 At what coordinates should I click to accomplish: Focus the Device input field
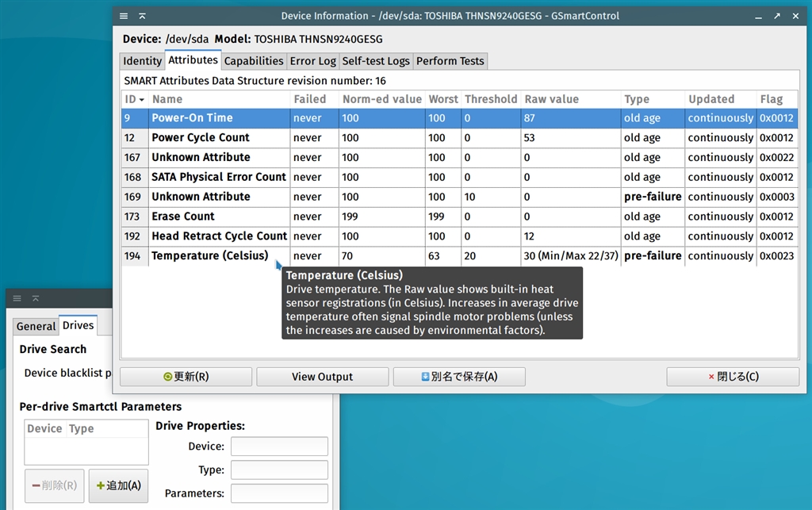pyautogui.click(x=279, y=447)
